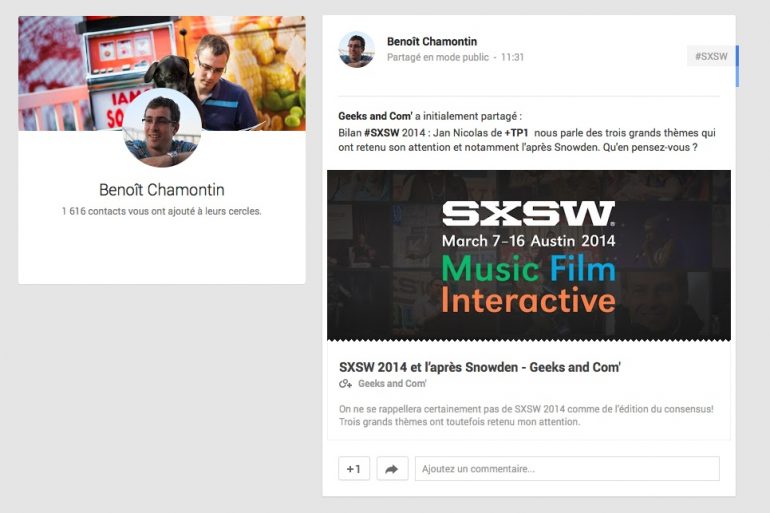This screenshot has height=513, width=770.
Task: Click the '1 616 contacts' circles count text
Action: coord(161,212)
